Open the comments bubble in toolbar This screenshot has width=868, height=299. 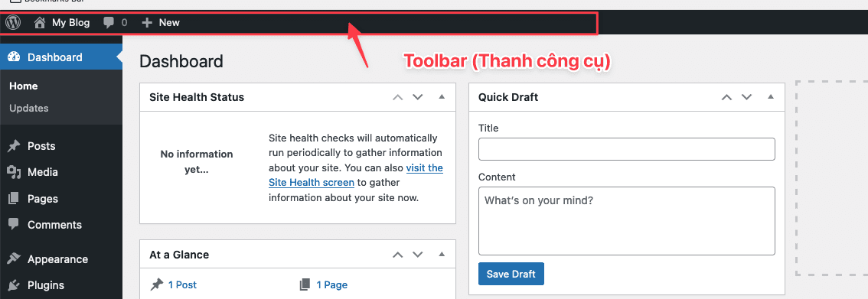tap(109, 23)
